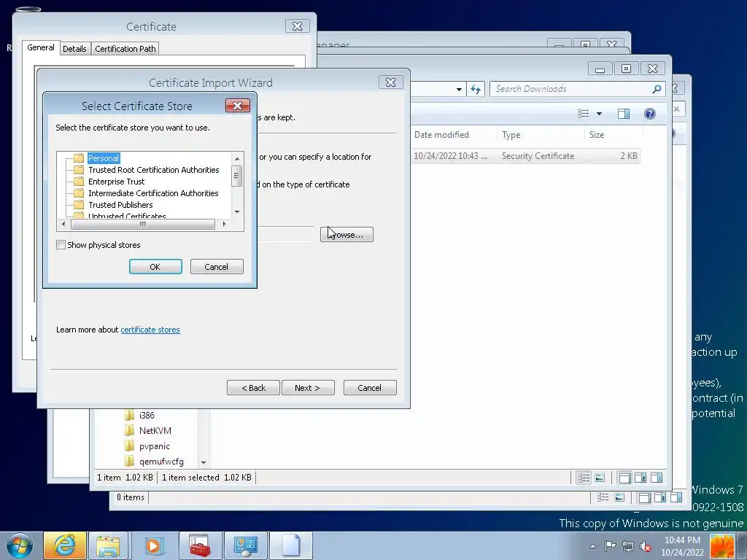Viewport: 747px width, 560px height.
Task: Open Windows Media Player taskbar icon
Action: coord(154,545)
